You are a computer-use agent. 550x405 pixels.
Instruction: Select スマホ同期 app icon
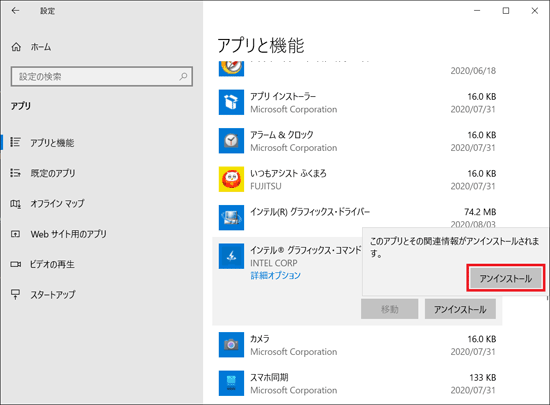(x=232, y=383)
